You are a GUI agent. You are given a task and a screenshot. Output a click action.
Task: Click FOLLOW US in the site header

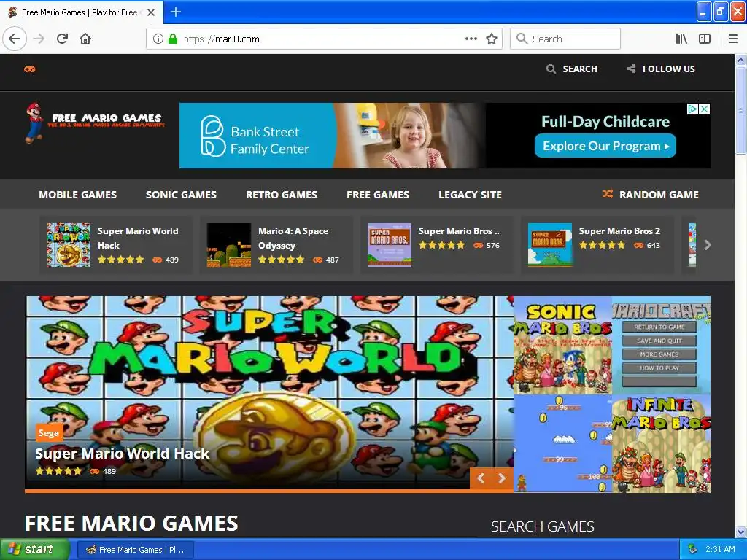click(661, 69)
